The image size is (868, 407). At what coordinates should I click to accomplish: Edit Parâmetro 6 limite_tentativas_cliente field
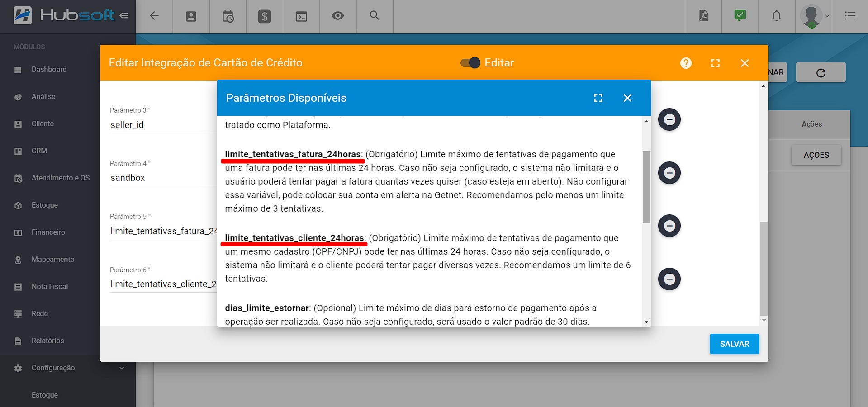pos(163,284)
